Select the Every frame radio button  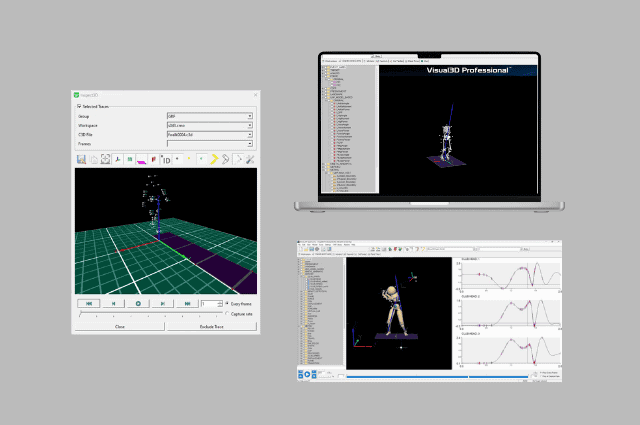click(227, 303)
